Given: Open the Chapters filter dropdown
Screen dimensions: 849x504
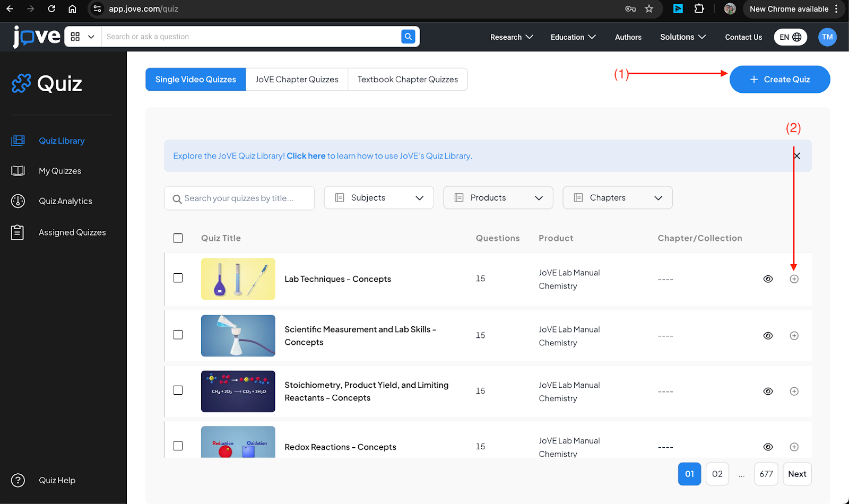Looking at the screenshot, I should [618, 198].
